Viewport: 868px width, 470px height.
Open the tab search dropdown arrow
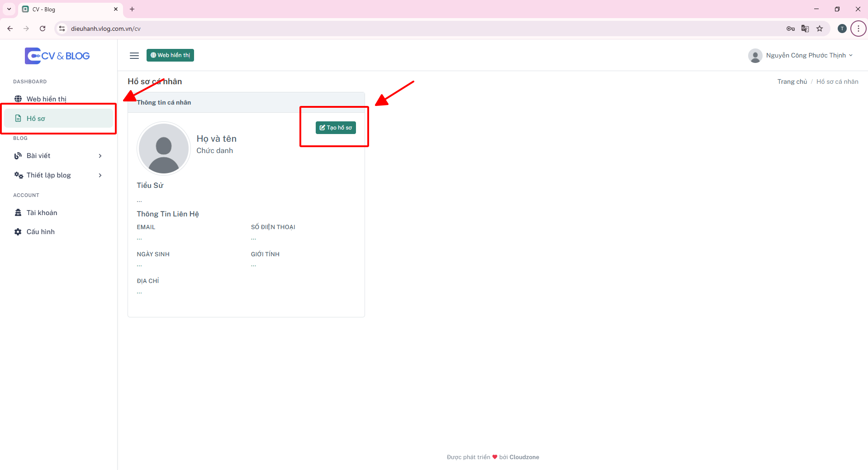[x=9, y=9]
